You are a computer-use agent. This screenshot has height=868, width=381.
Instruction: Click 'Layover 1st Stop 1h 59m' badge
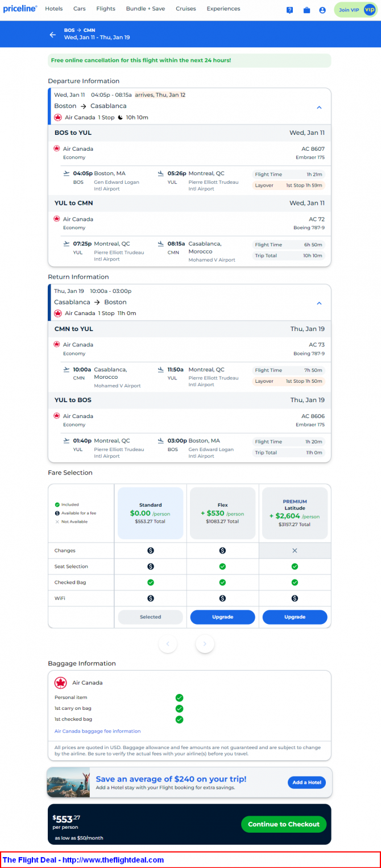click(x=289, y=185)
